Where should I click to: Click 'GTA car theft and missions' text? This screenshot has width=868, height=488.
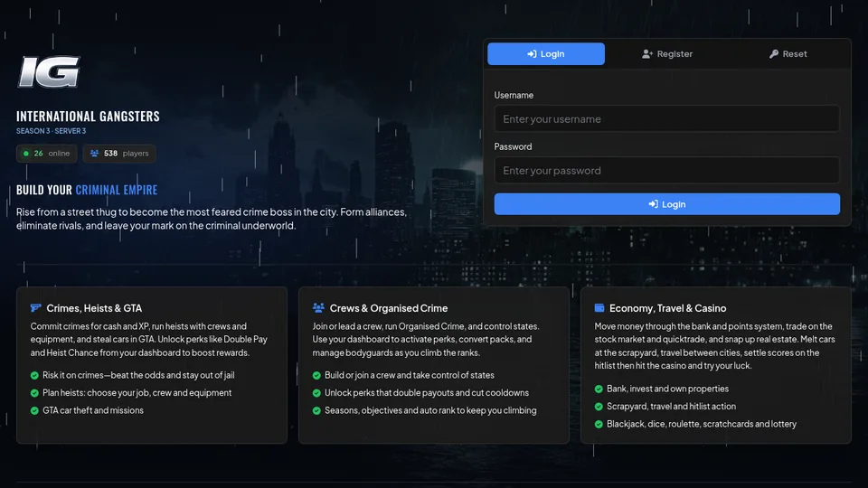click(x=93, y=410)
